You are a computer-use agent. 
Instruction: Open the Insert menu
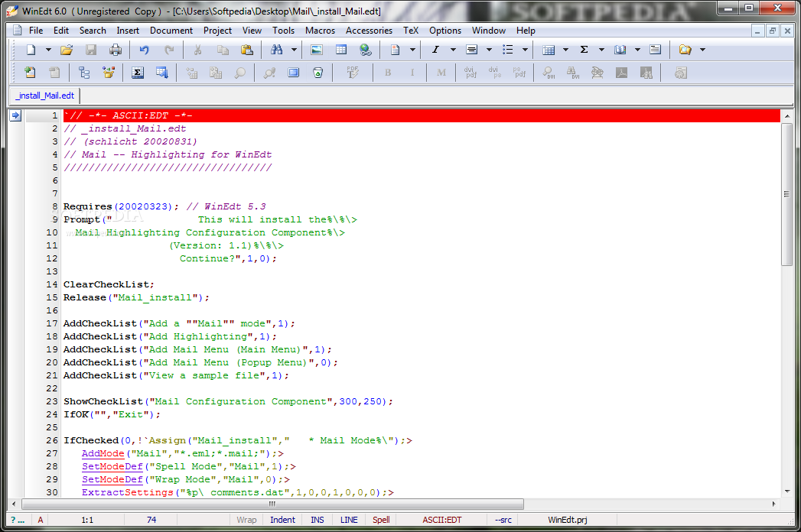click(128, 31)
